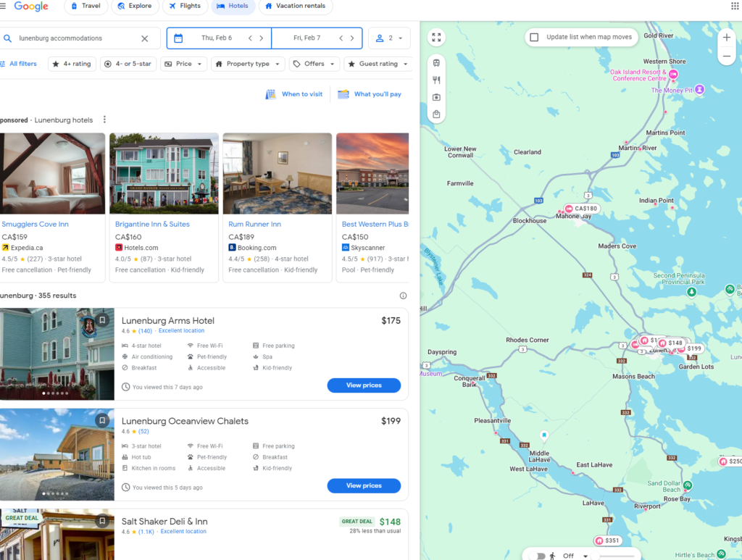The width and height of the screenshot is (742, 560).
Task: Adjust the travel time slider
Action: 614,556
